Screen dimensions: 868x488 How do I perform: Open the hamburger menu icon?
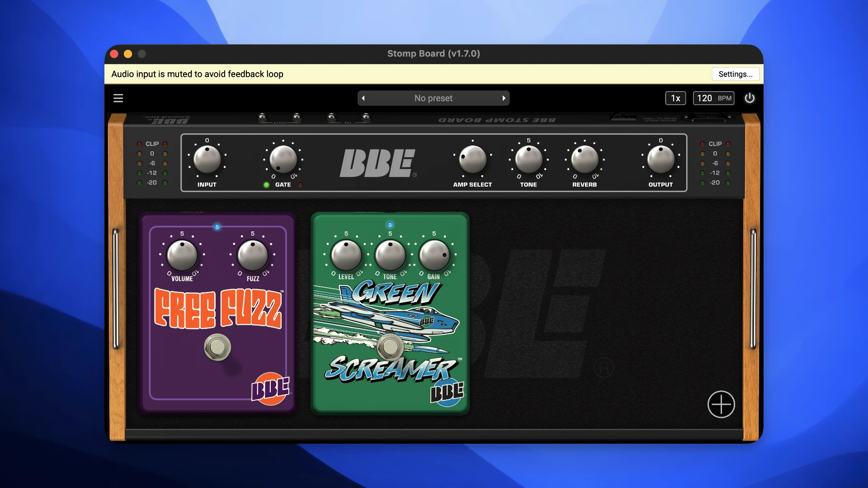point(118,98)
